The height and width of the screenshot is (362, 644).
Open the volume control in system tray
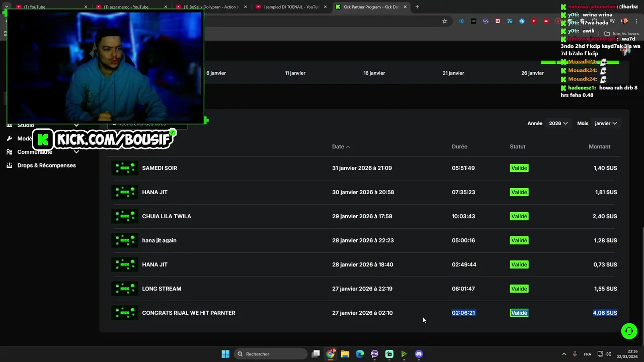(x=608, y=354)
